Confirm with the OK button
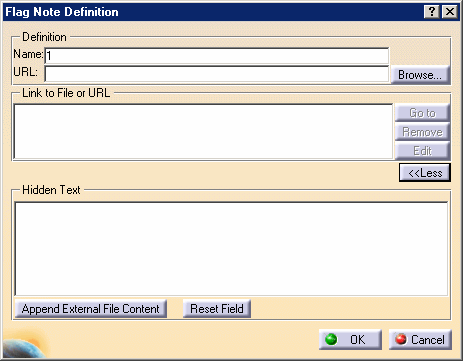This screenshot has height=361, width=463. tap(350, 340)
